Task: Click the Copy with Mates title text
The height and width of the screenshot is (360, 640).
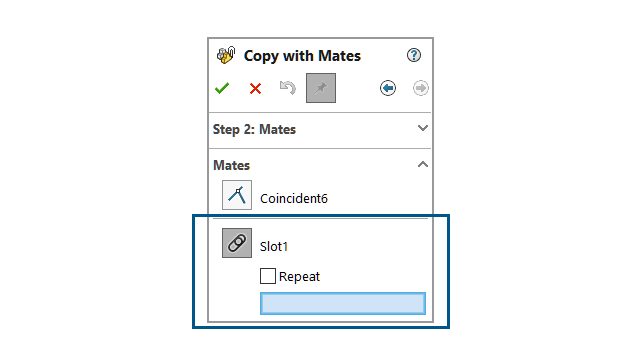Action: [302, 56]
